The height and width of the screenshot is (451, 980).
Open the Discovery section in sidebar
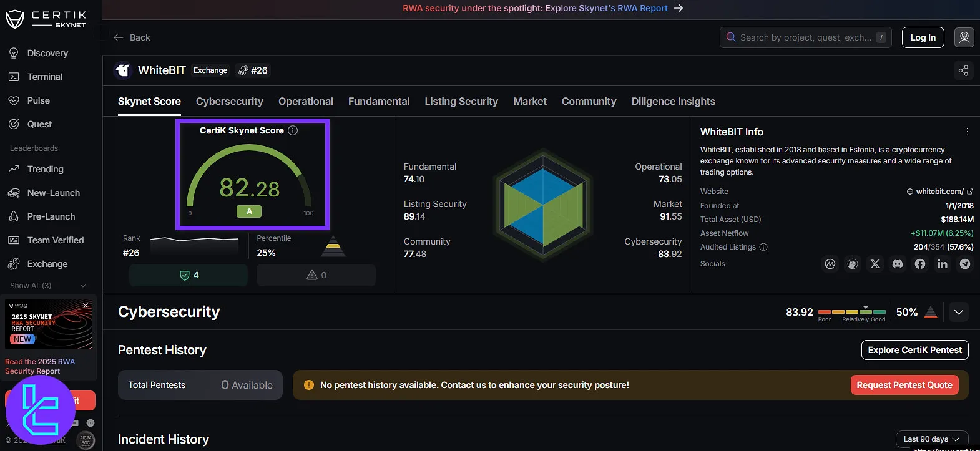(47, 53)
